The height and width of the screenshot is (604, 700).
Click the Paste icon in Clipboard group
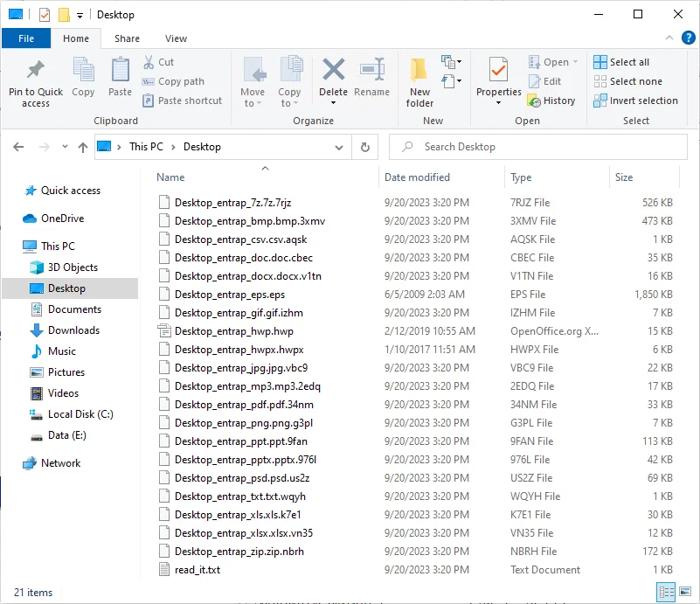pos(120,72)
